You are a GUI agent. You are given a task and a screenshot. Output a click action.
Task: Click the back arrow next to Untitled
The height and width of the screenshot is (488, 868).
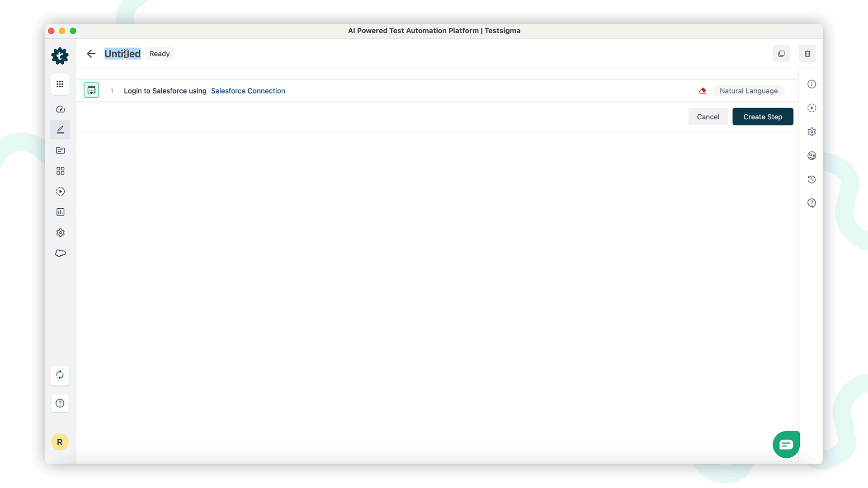tap(91, 54)
